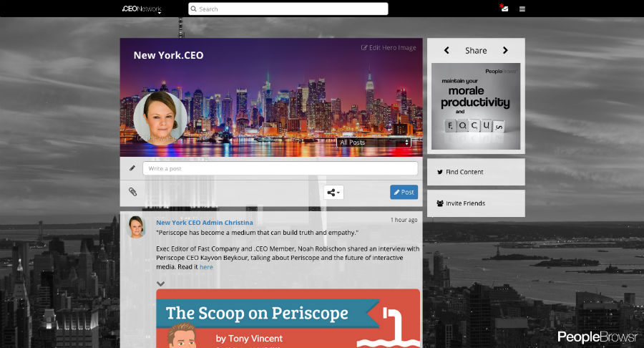Viewport: 644px width, 348px height.
Task: Open the hamburger menu icon
Action: 522,9
